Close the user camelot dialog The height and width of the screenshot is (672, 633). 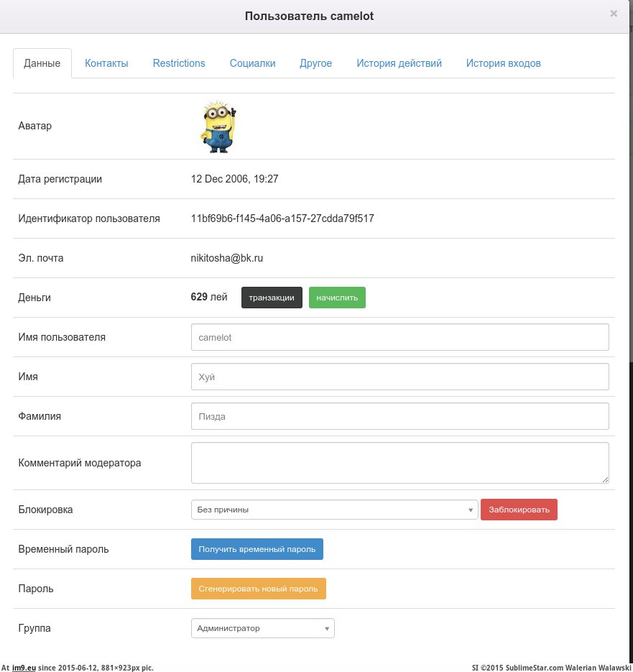613,13
